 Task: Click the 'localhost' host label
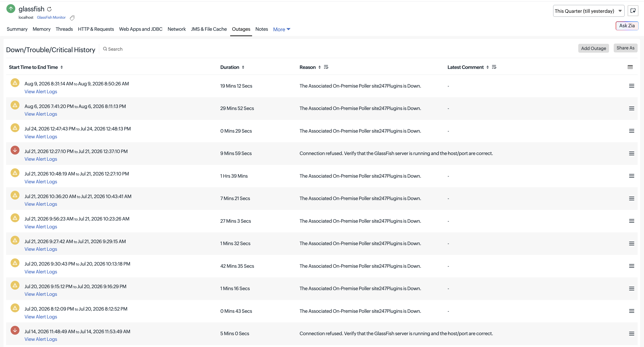pos(26,17)
